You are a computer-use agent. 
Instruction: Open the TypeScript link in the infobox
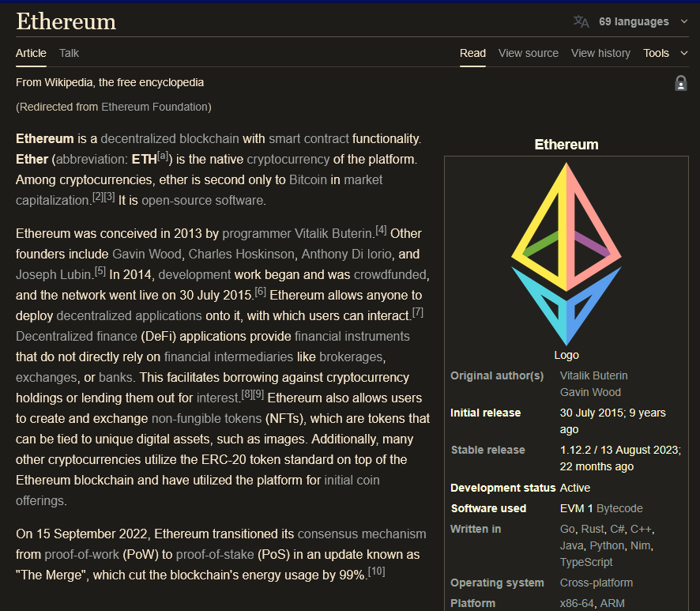(x=586, y=562)
